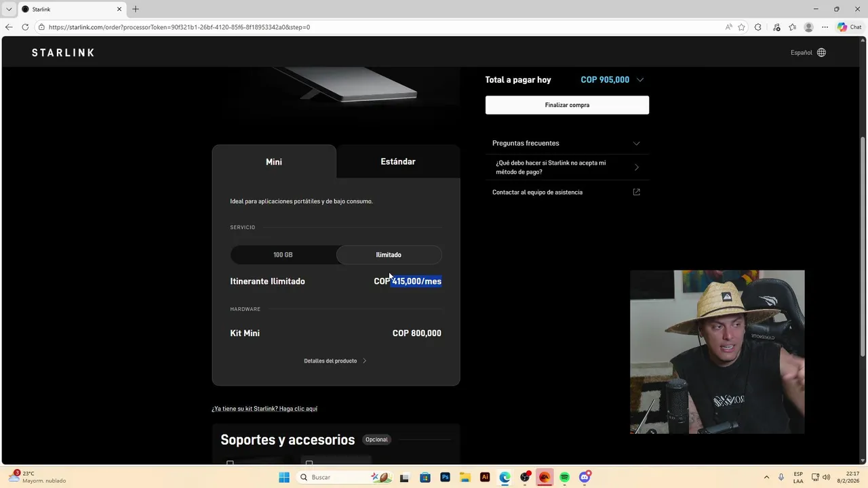
Task: Launch Illustrator from taskbar
Action: tap(485, 477)
